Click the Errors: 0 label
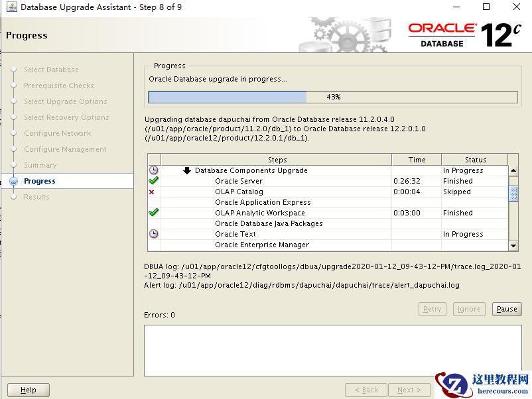The image size is (532, 399). point(159,315)
